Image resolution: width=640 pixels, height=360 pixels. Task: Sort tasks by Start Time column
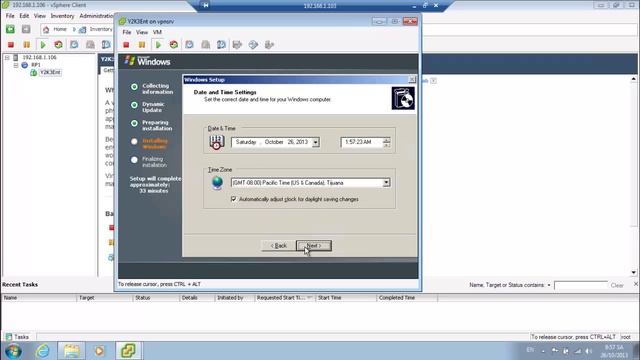point(346,298)
